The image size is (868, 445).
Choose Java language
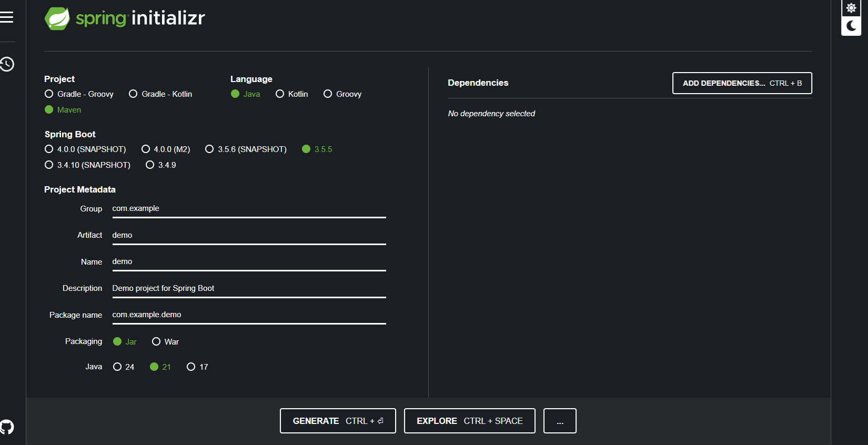click(x=246, y=94)
